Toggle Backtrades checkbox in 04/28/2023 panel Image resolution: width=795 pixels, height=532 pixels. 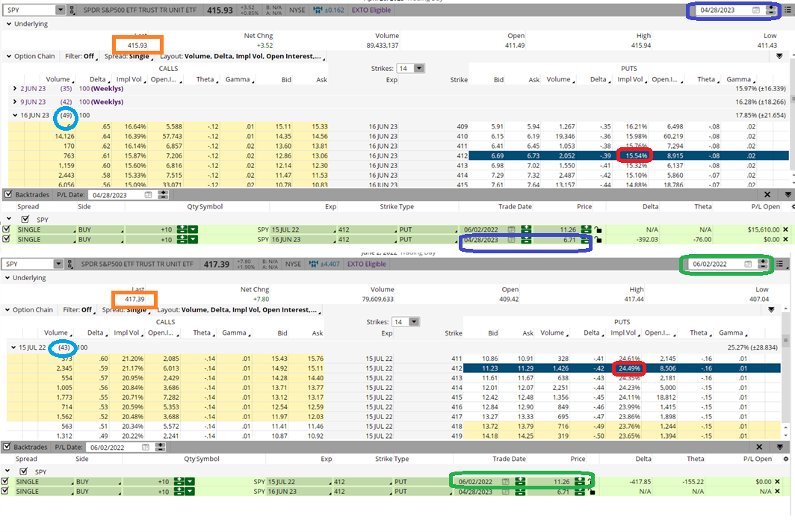coord(8,194)
